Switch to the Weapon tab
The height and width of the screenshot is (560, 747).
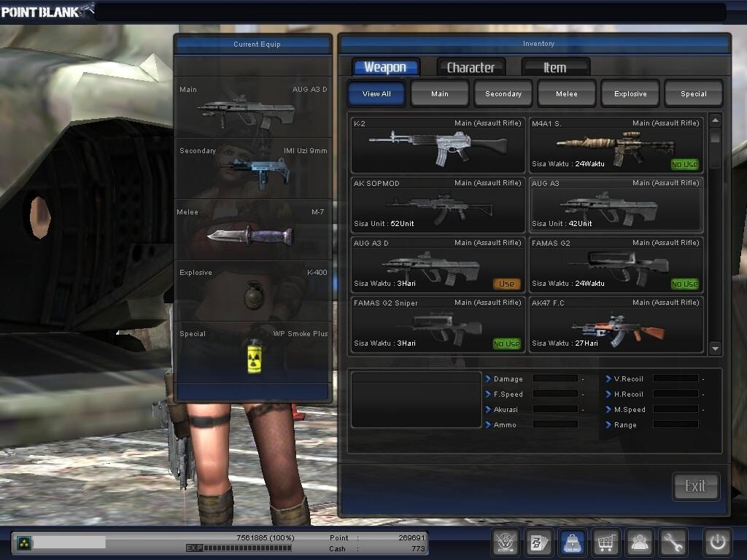(x=386, y=67)
